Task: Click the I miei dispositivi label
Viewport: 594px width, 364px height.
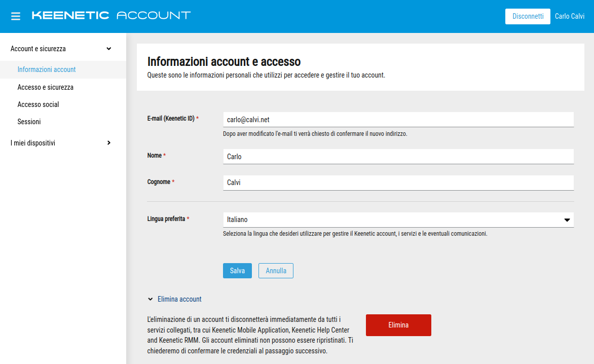Action: pyautogui.click(x=33, y=143)
